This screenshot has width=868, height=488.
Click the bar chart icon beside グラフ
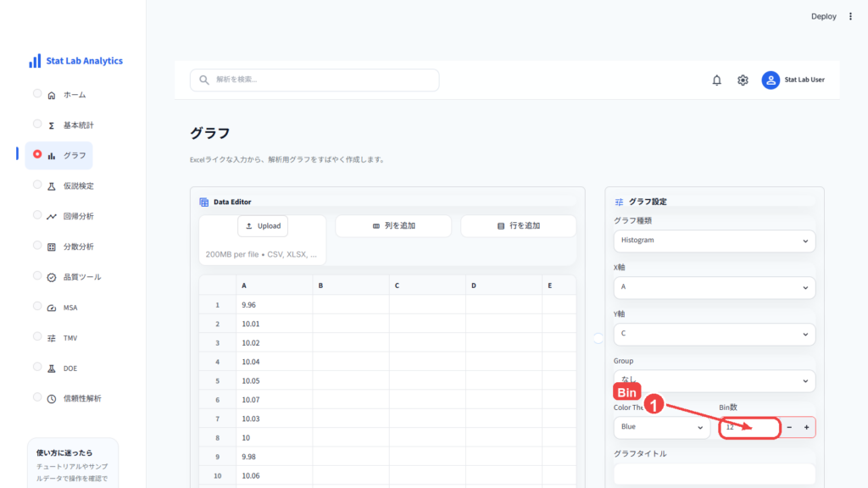click(x=52, y=156)
